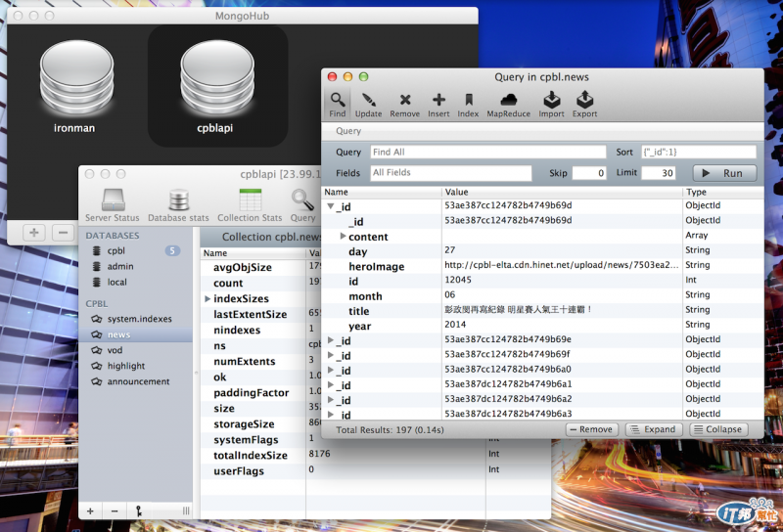
Task: Select the paddingFactor stats row
Action: click(x=260, y=392)
